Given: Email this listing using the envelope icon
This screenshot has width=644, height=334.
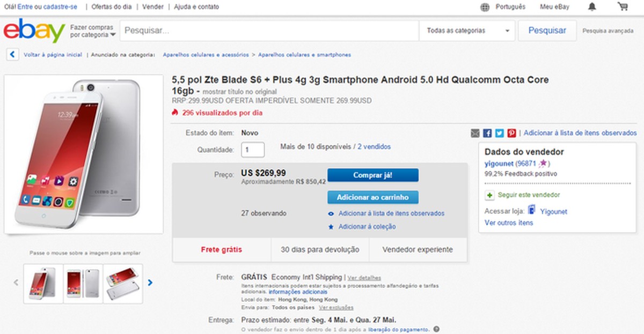Looking at the screenshot, I should click(x=475, y=133).
